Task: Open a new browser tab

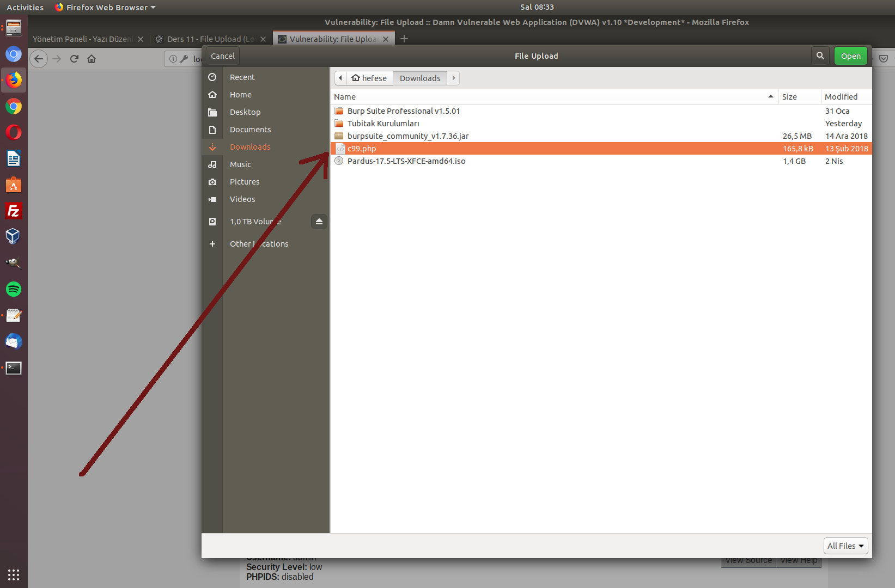Action: point(404,39)
